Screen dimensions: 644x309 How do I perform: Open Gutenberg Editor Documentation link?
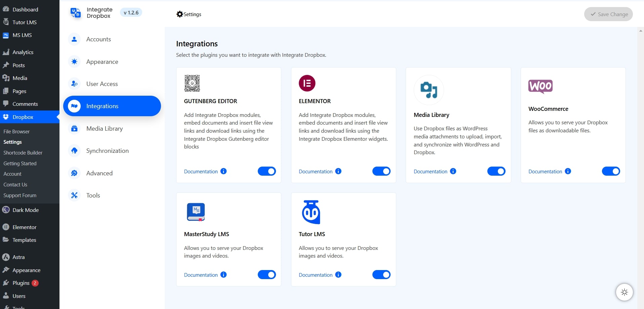click(201, 171)
